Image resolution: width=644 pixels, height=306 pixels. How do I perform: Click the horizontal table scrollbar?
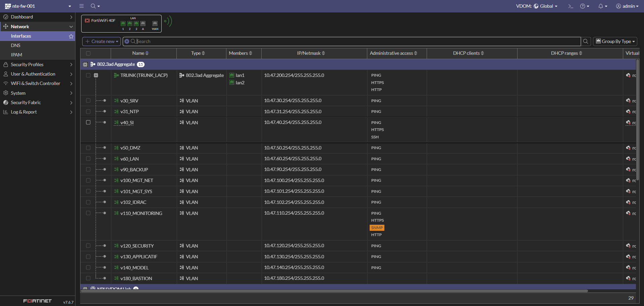tap(334, 291)
